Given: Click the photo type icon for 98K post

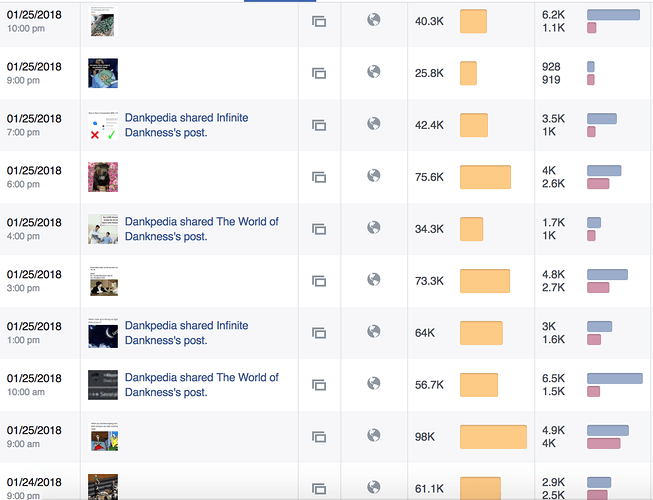Looking at the screenshot, I should [x=319, y=437].
